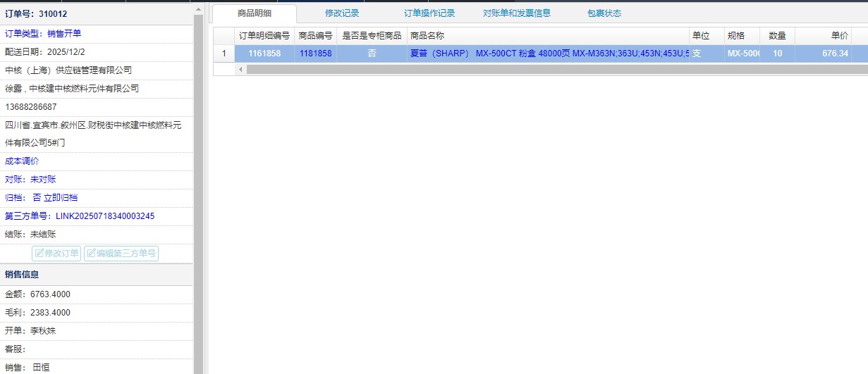Screen dimensions: 868x374
Task: Click the pencil icon on 修改订单 button
Action: pos(39,254)
